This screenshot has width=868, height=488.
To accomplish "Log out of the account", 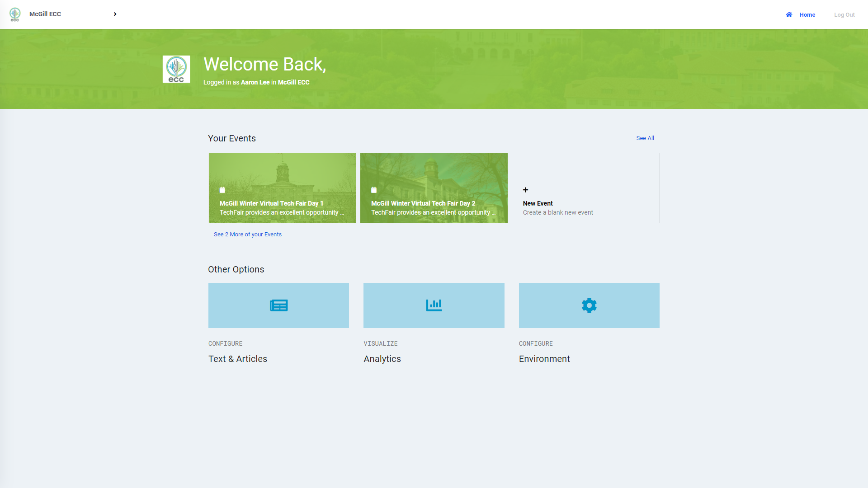I will (x=844, y=14).
